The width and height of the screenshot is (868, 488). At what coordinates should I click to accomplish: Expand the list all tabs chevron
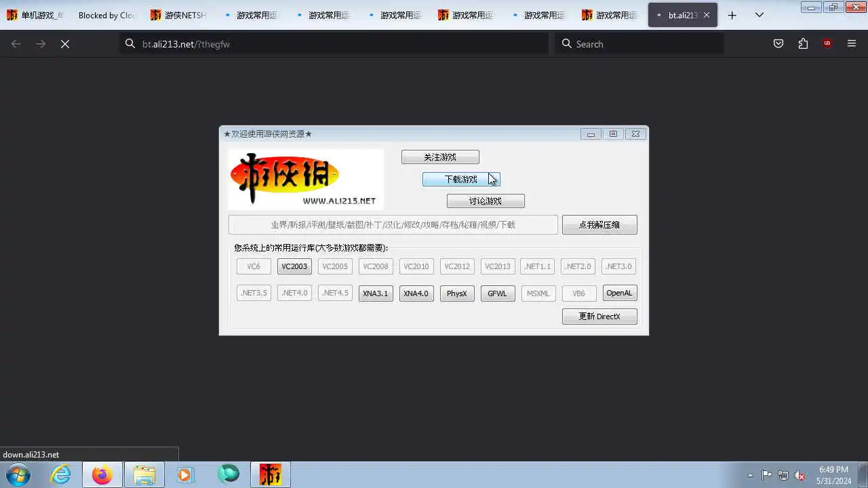point(759,15)
